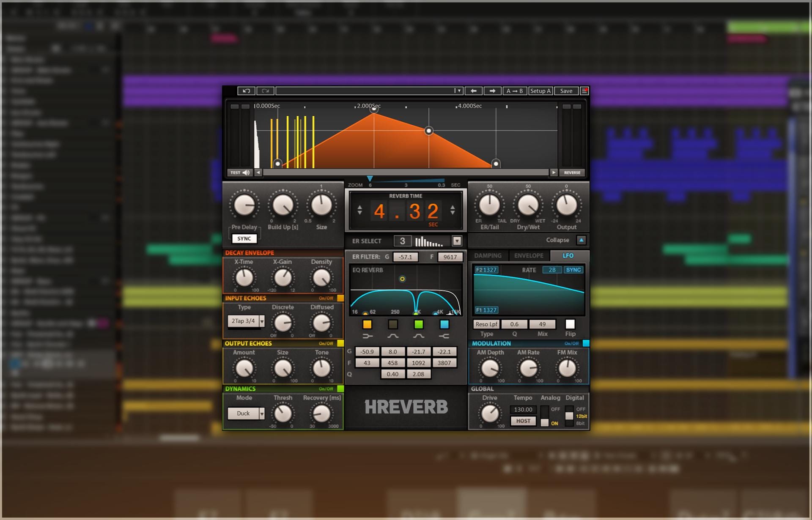Click ER SELECT number field 3
This screenshot has height=520, width=812.
[x=402, y=241]
